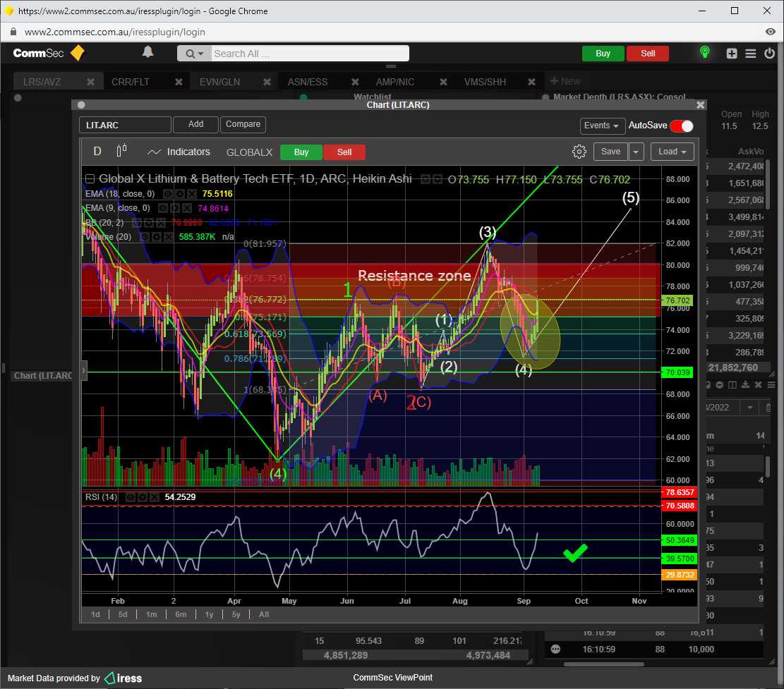The image size is (784, 689).
Task: Open the date dropdown in right panel
Action: 749,407
